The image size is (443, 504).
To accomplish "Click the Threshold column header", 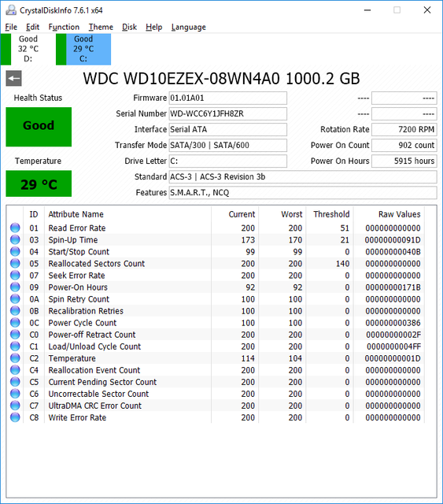I will tap(329, 214).
